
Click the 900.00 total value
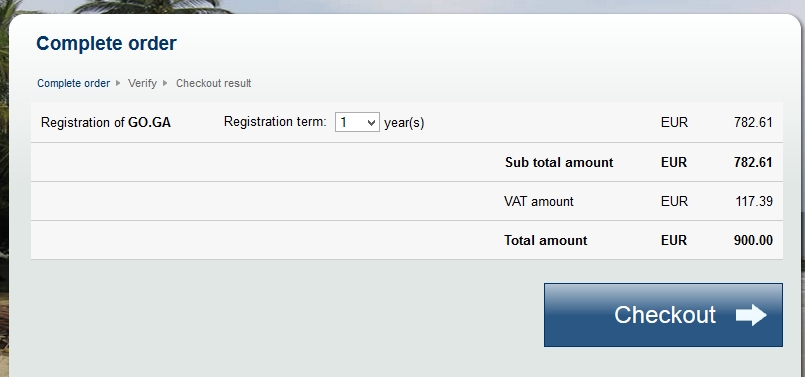click(753, 240)
